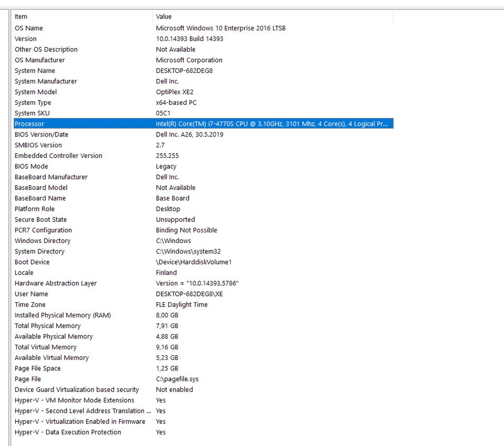Click the DESKTOP-682DEG8 system name value

184,70
